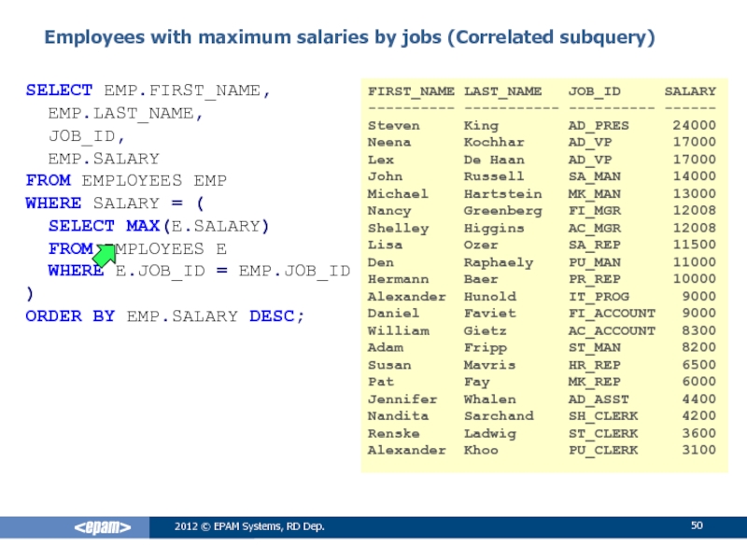This screenshot has height=560, width=747.
Task: Click job id 'PU_CLERK'
Action: (602, 451)
